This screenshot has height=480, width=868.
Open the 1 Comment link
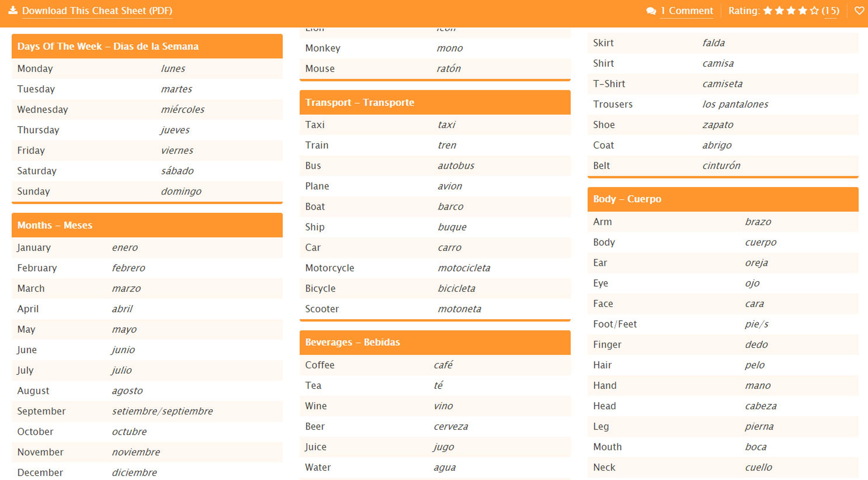(x=686, y=11)
